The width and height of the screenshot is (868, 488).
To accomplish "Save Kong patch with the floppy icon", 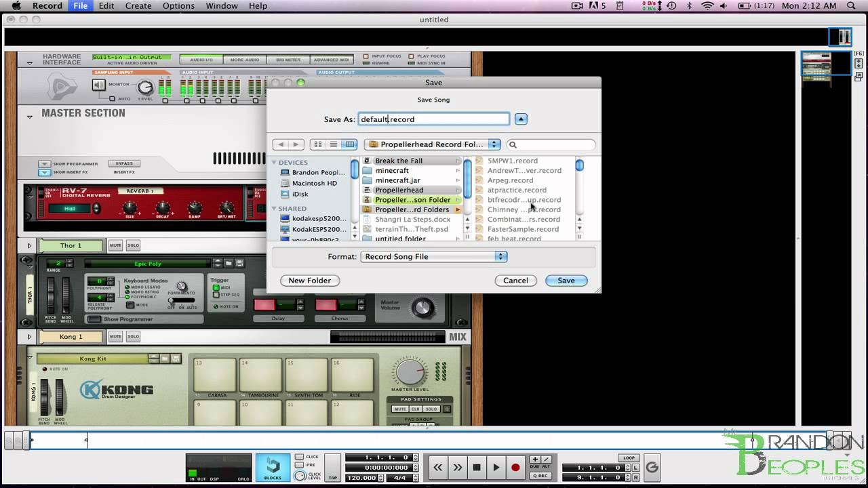I will coord(176,359).
